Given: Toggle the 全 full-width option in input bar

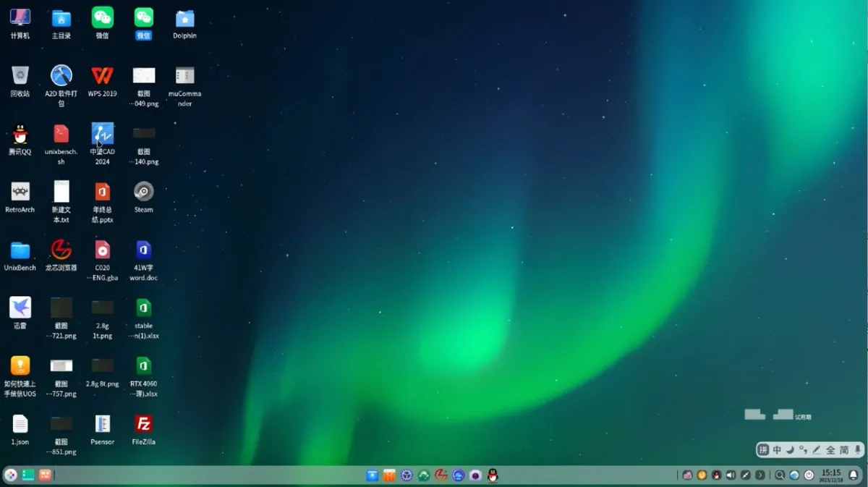Looking at the screenshot, I should pyautogui.click(x=830, y=450).
